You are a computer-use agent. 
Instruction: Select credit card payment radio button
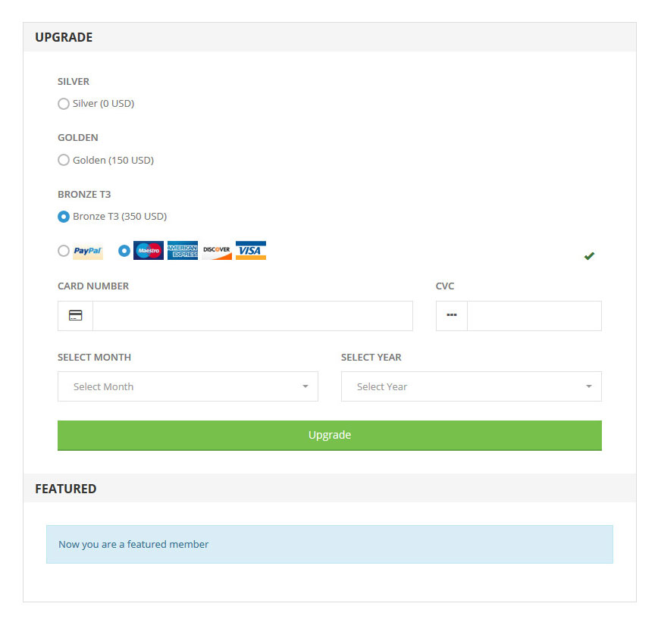[124, 251]
